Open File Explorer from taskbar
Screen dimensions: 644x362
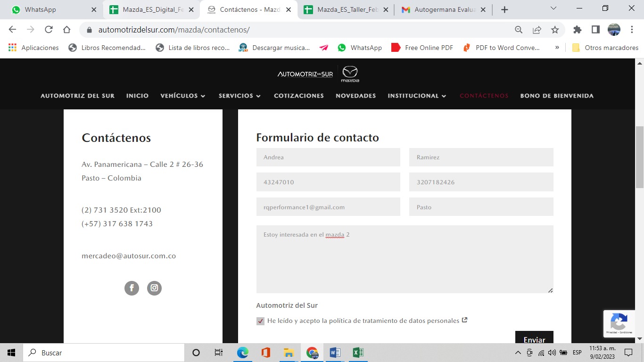pyautogui.click(x=289, y=353)
